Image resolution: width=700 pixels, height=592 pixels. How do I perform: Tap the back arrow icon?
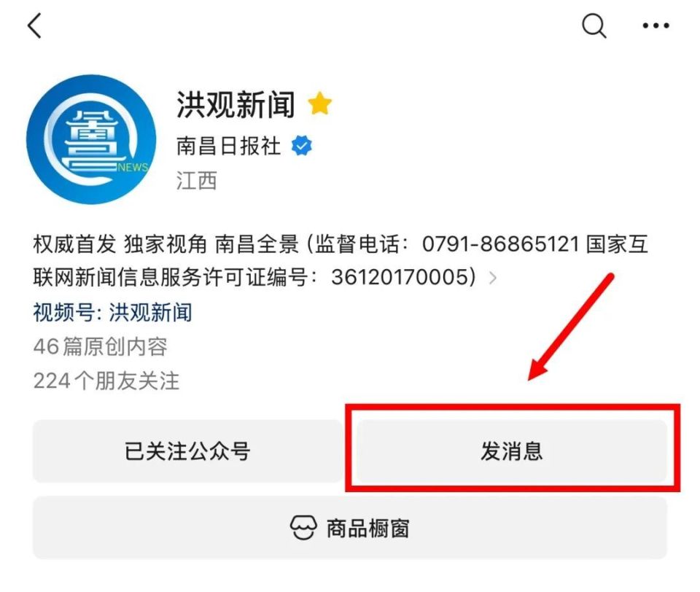click(x=34, y=26)
